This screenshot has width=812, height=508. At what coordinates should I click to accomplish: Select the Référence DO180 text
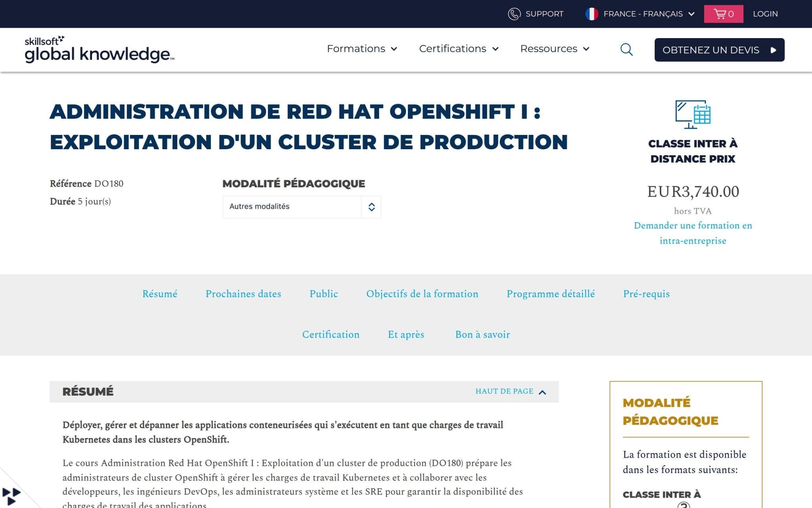[x=86, y=184]
